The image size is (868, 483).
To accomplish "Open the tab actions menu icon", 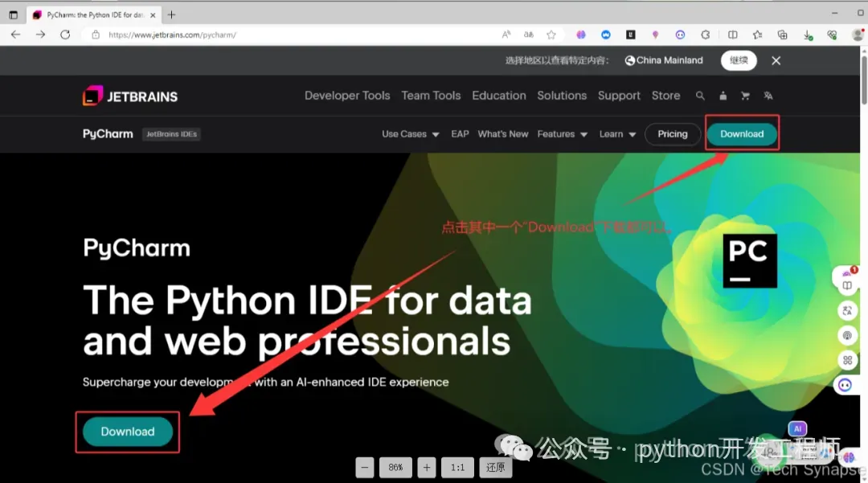I will (x=14, y=15).
